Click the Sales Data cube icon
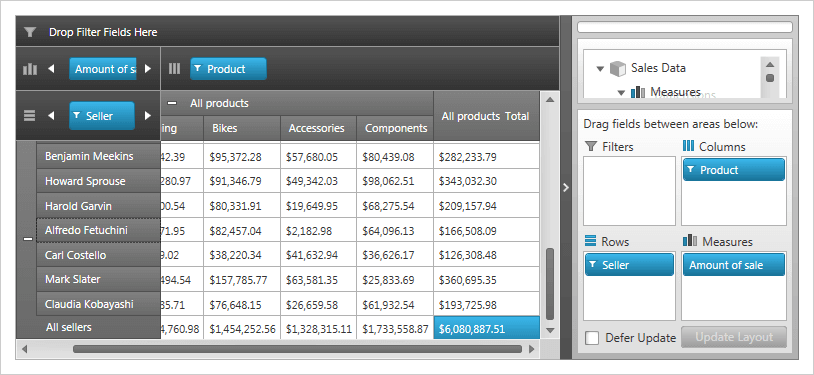Image resolution: width=814 pixels, height=375 pixels. pos(617,68)
